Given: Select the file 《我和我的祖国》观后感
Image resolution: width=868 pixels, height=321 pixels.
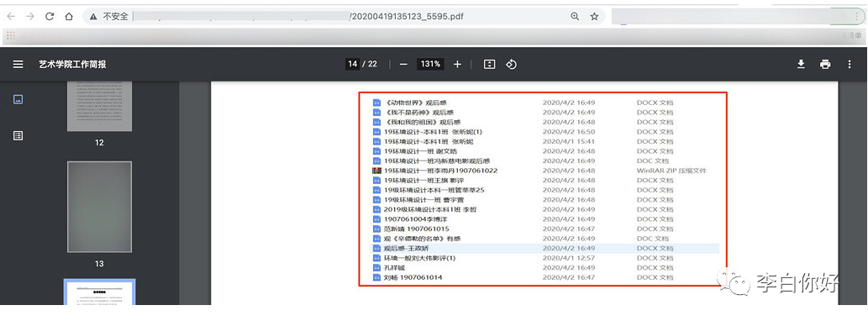Looking at the screenshot, I should [x=423, y=122].
